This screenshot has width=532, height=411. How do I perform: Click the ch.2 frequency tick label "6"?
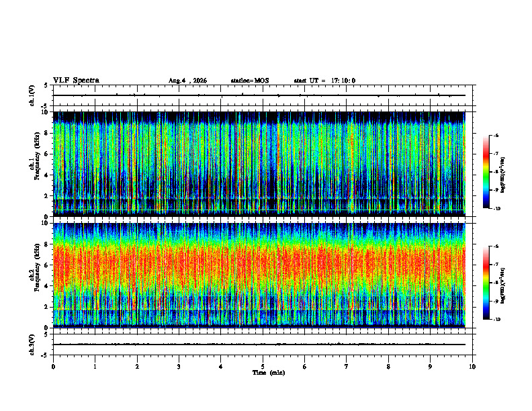click(47, 265)
